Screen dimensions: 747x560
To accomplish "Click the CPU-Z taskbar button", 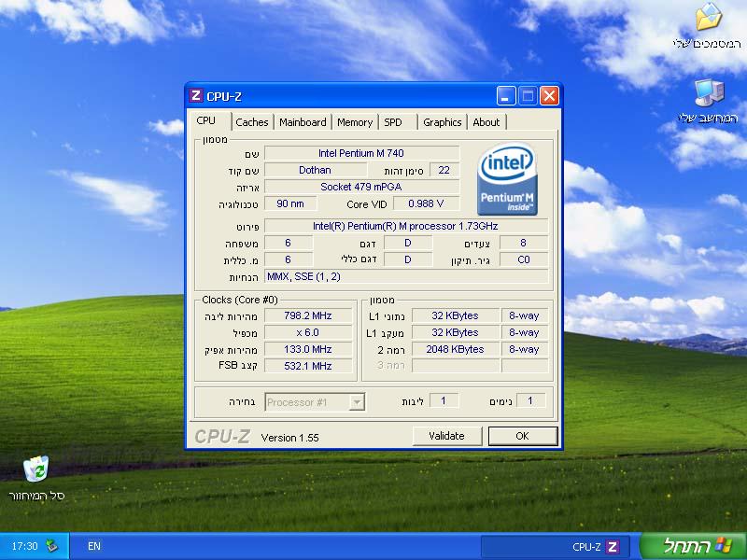I will pos(556,547).
